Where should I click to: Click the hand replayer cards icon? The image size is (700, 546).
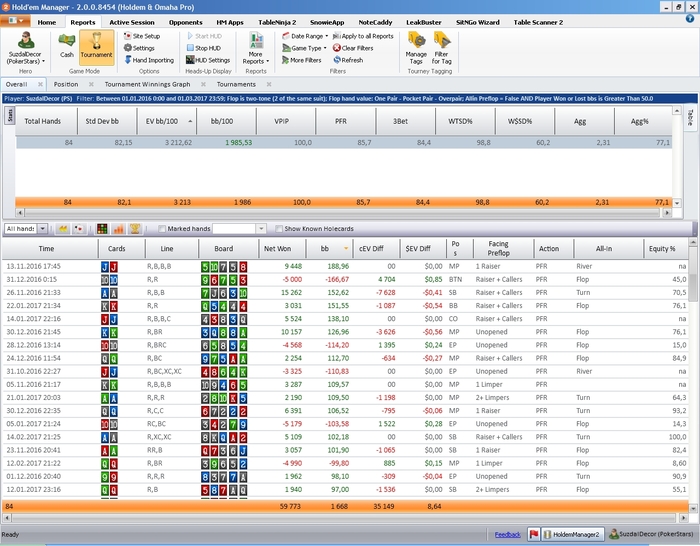(x=79, y=229)
